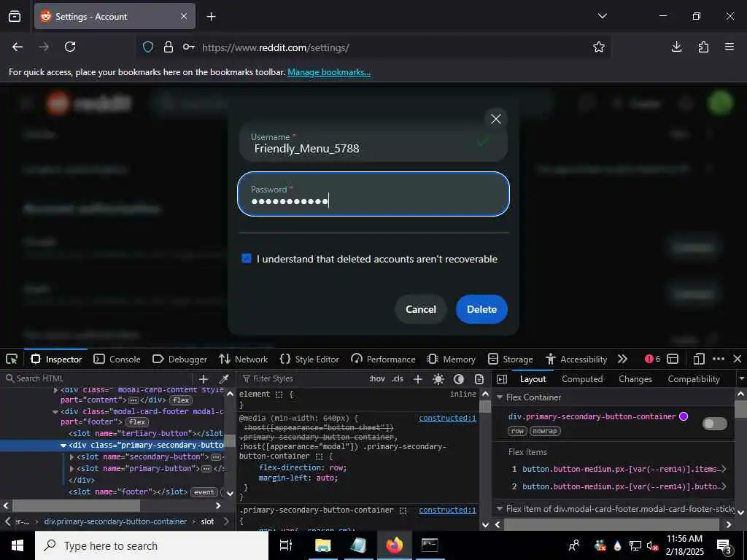The image size is (747, 560).
Task: Open a new browser tab with plus icon
Action: pos(211,17)
